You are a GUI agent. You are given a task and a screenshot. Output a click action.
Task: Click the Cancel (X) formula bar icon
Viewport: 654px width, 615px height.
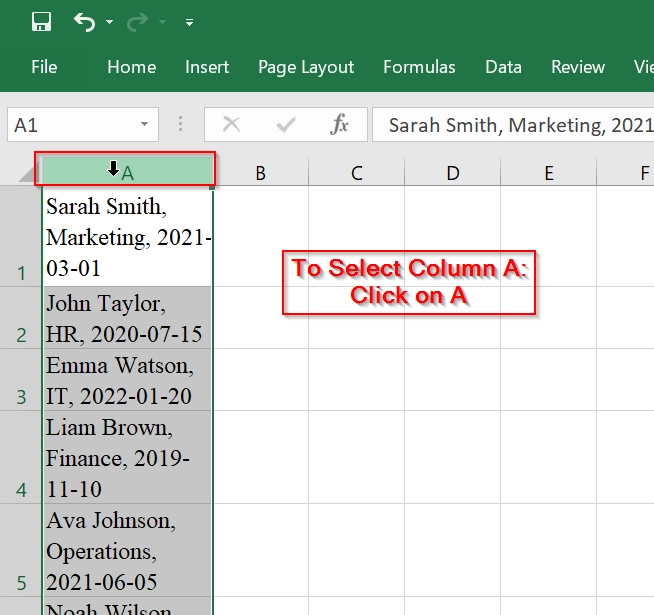(231, 124)
